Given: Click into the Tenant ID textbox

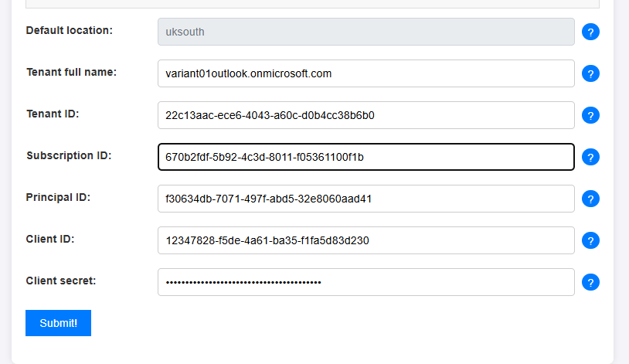Looking at the screenshot, I should (365, 115).
